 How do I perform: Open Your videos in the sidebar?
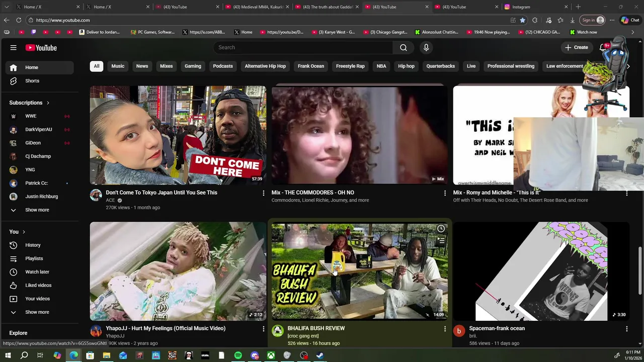38,299
